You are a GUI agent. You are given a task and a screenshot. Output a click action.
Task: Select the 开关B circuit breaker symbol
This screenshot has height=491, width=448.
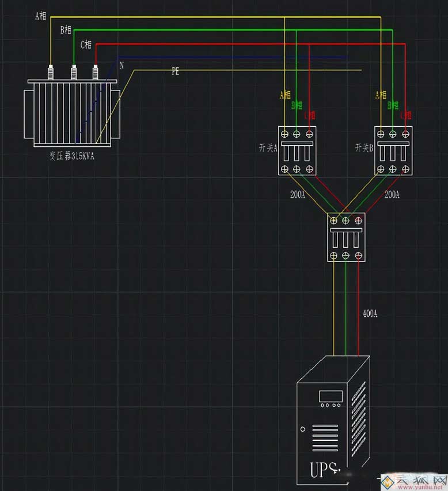393,151
